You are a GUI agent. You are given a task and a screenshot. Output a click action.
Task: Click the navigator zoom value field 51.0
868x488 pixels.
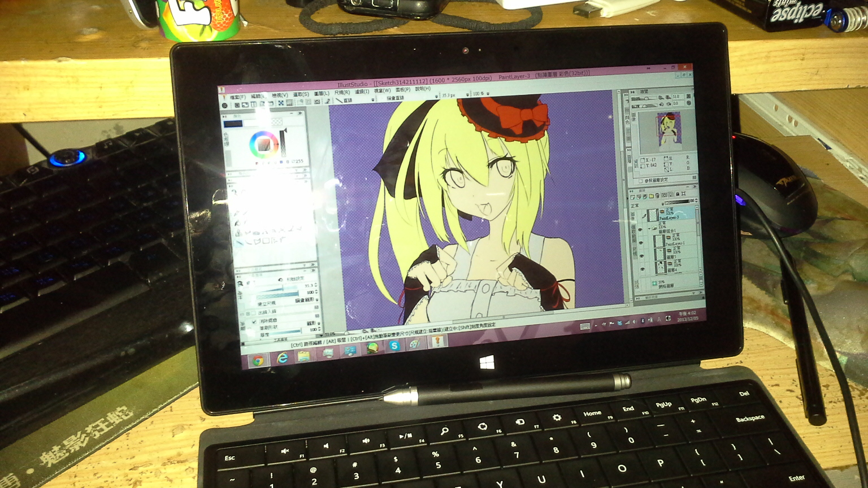[678, 97]
